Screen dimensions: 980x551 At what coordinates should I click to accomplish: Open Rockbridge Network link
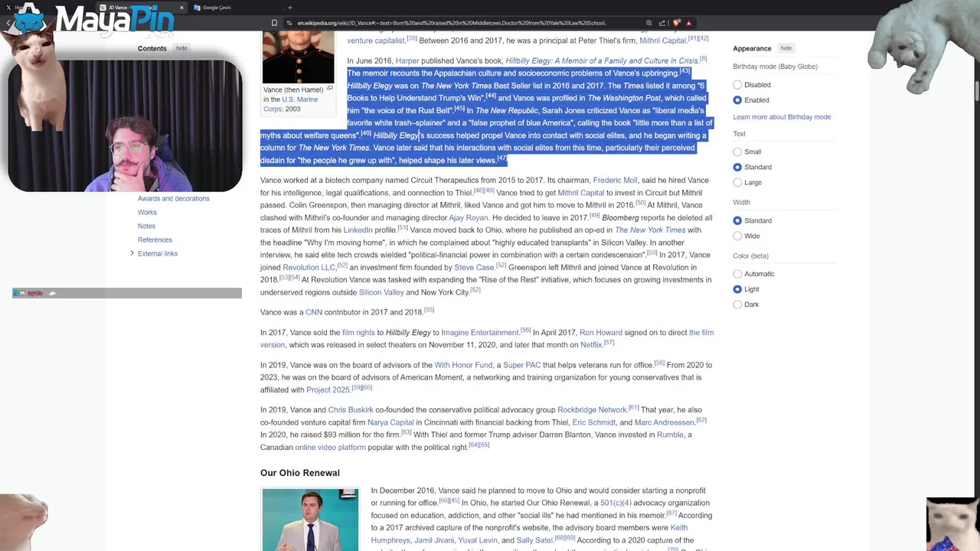click(x=592, y=410)
